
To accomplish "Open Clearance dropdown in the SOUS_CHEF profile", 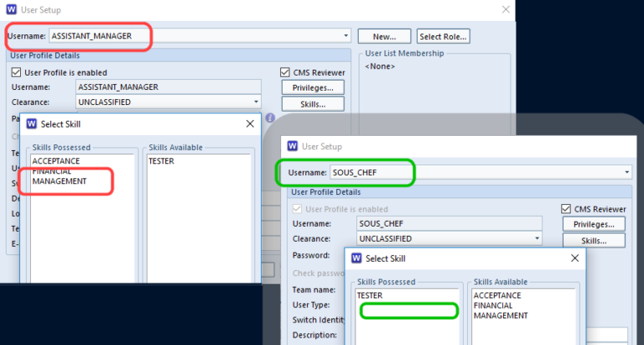I will click(538, 238).
